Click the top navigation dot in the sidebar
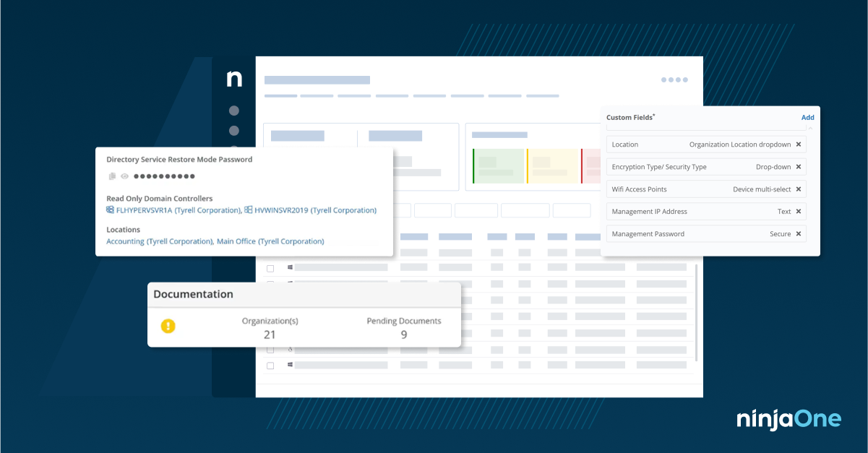This screenshot has height=453, width=868. point(233,111)
